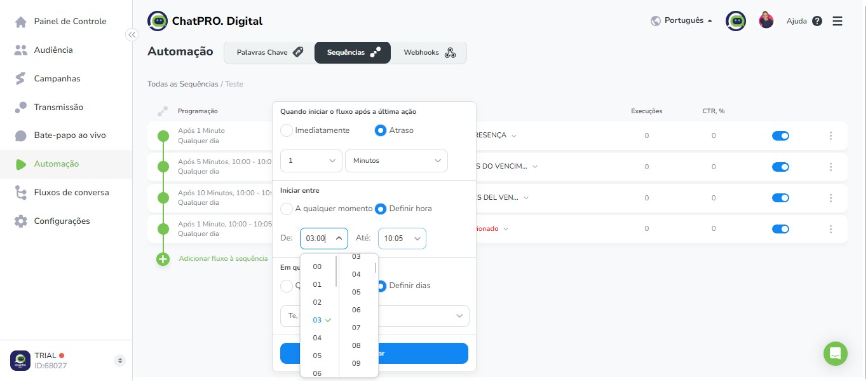Screen dimensions: 868x381
Task: Select the Imediatamente radio option
Action: [287, 130]
